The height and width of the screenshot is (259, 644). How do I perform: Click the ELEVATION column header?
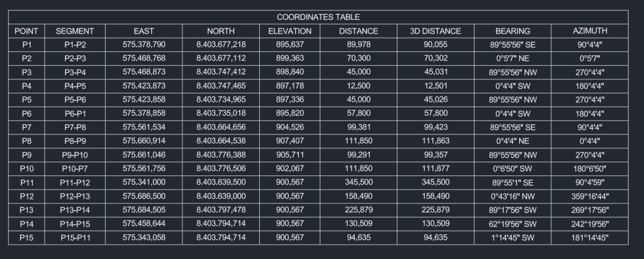click(290, 30)
